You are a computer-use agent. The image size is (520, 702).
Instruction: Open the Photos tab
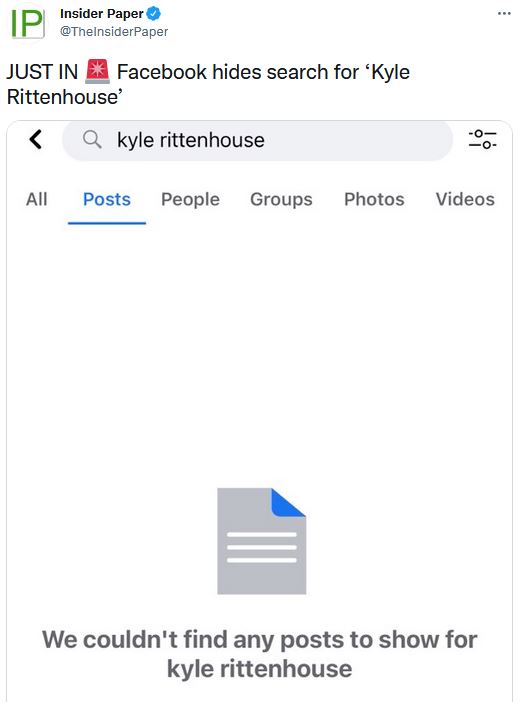(374, 199)
